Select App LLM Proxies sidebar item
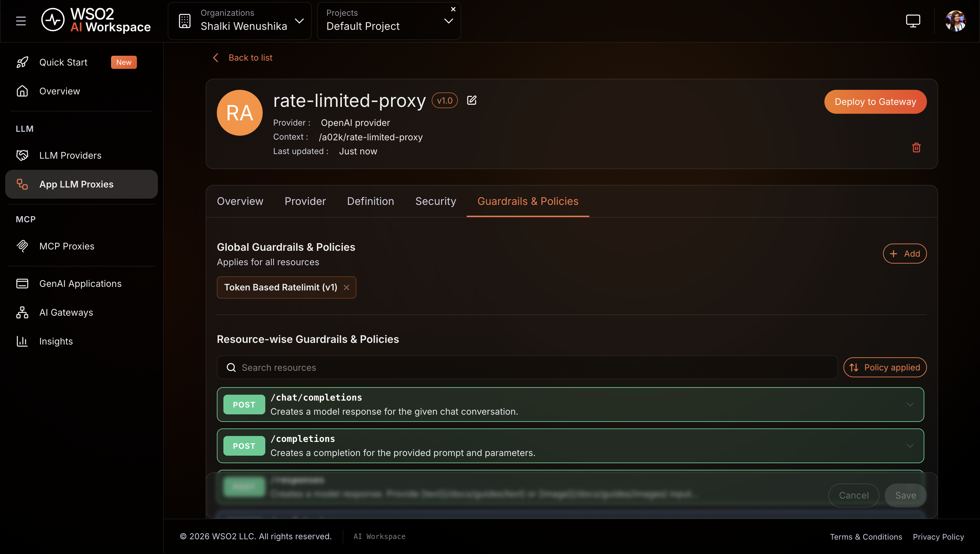Image resolution: width=980 pixels, height=554 pixels. coord(82,184)
